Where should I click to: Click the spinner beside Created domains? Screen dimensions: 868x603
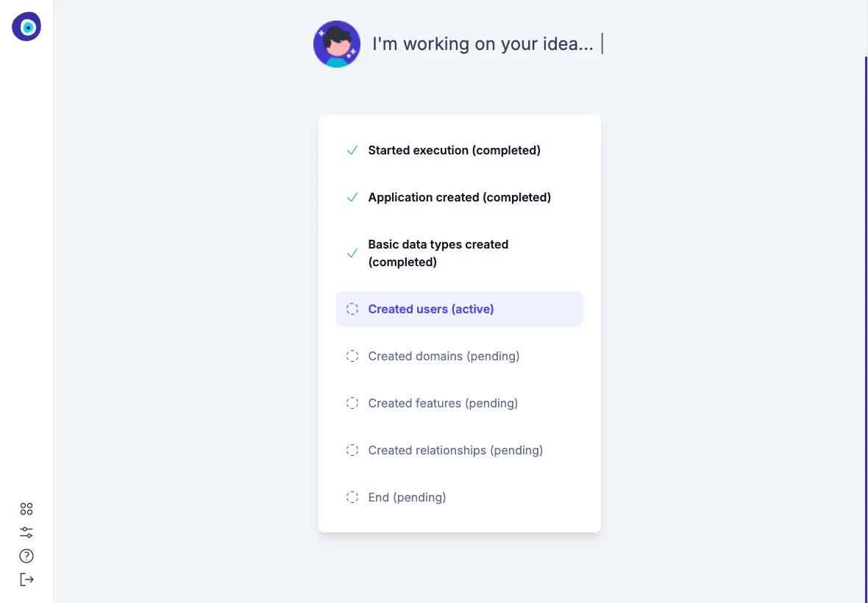coord(352,356)
